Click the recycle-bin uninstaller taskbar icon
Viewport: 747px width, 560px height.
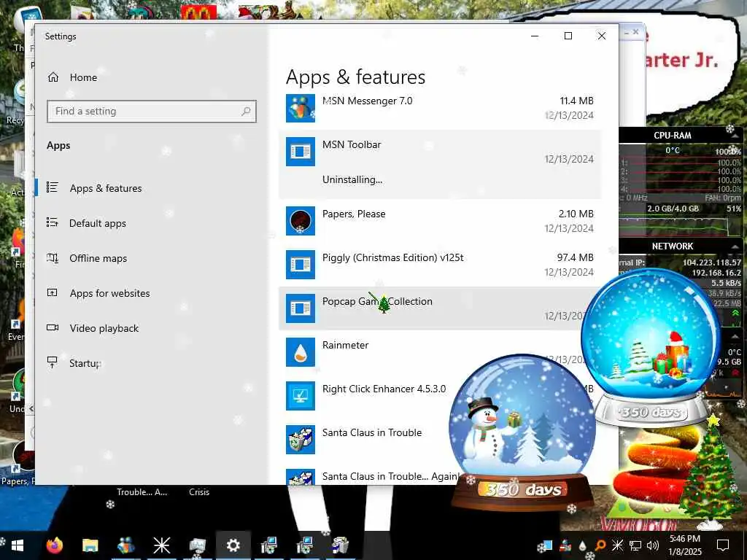tap(340, 545)
